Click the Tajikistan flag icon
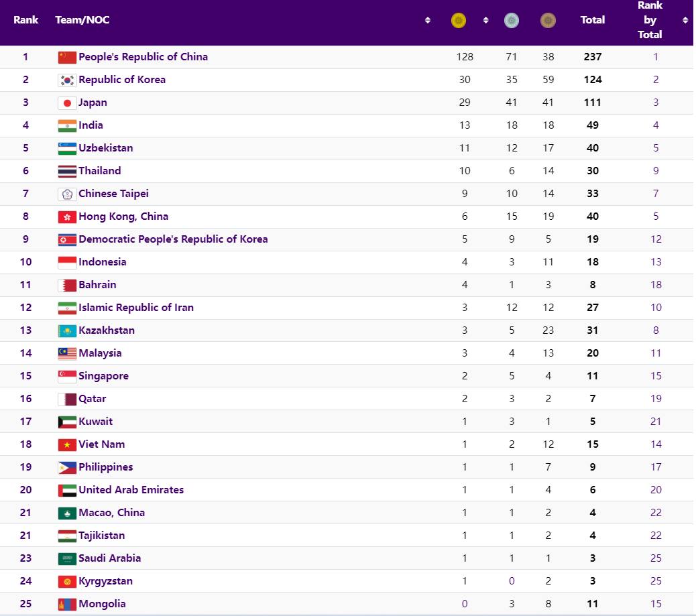 point(67,536)
